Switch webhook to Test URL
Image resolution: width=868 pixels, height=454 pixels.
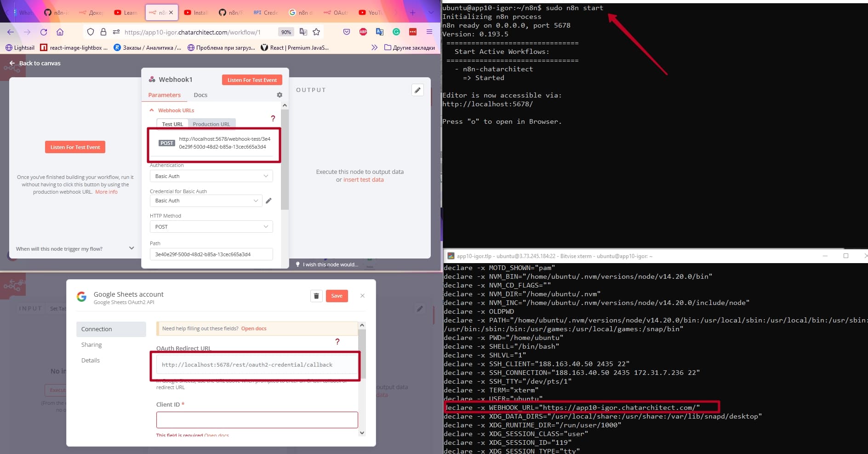click(x=172, y=124)
